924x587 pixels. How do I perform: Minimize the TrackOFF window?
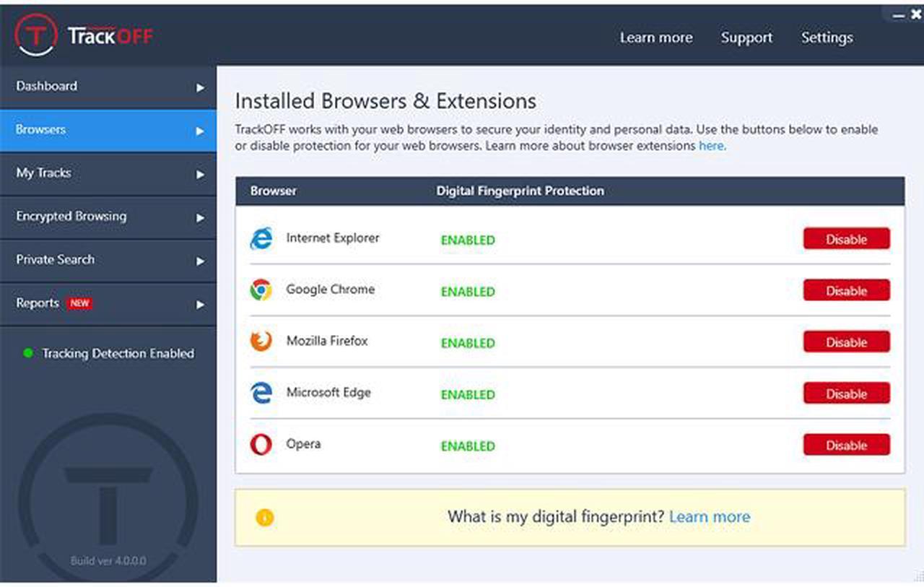coord(898,15)
